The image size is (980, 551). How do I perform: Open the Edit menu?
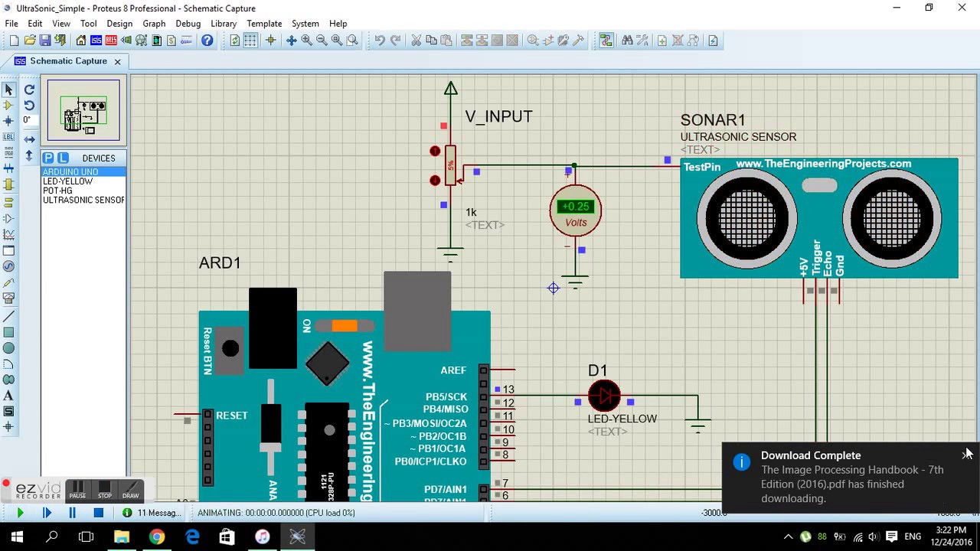click(x=35, y=24)
